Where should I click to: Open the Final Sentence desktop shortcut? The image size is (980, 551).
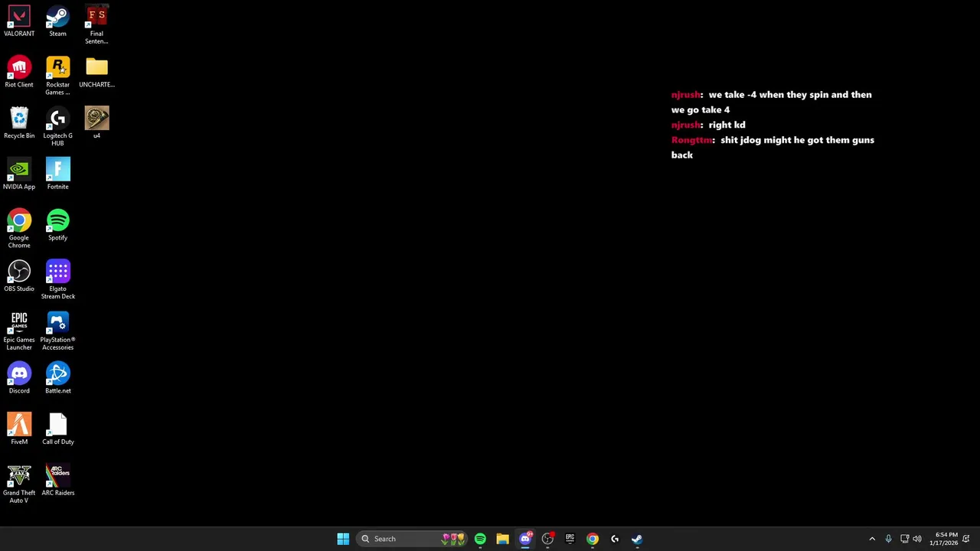96,25
